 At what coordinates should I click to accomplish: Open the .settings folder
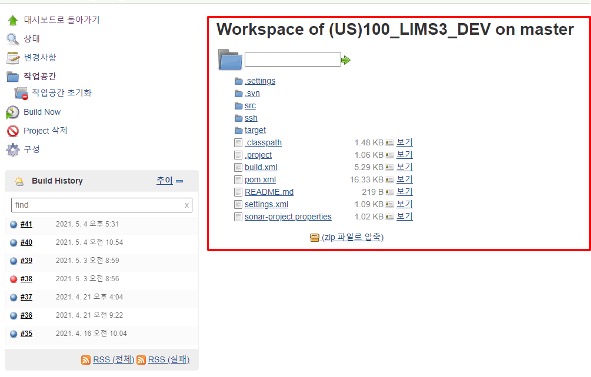(x=260, y=81)
